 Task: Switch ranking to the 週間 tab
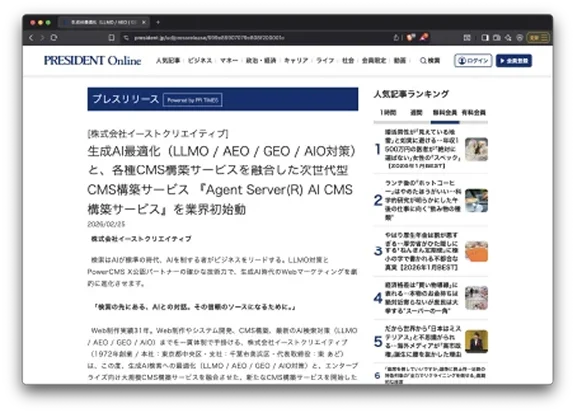[x=416, y=113]
